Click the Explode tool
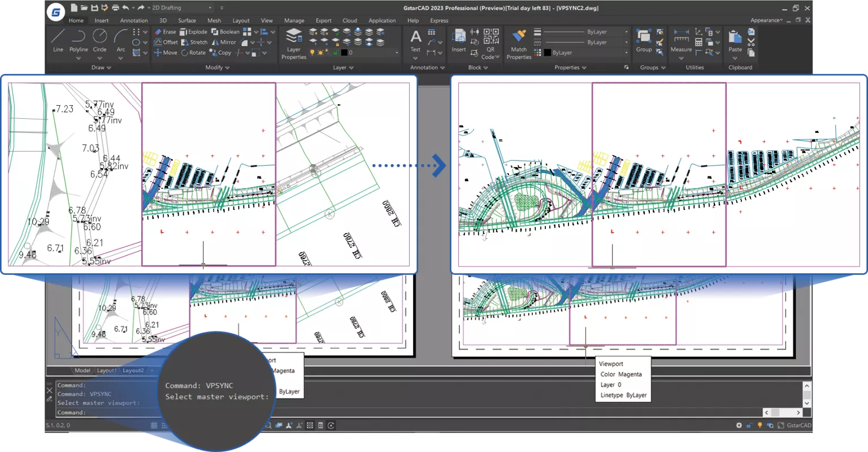The image size is (868, 452). pos(193,32)
